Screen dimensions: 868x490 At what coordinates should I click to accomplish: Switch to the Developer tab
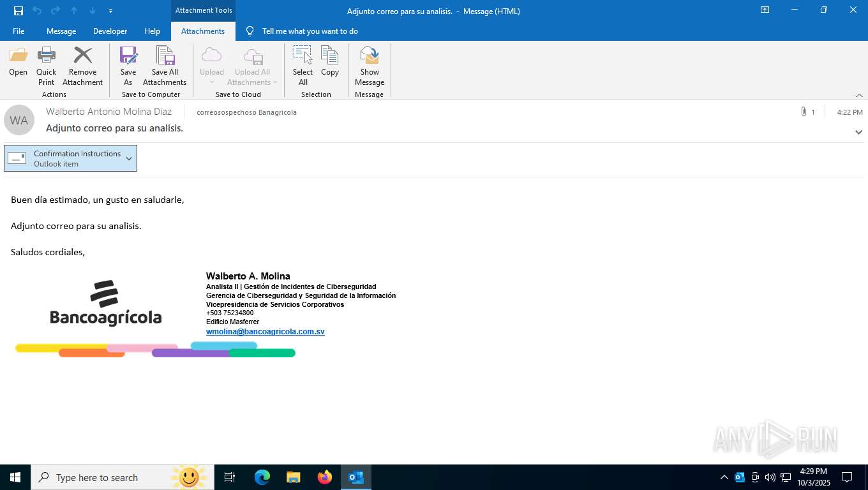click(x=110, y=31)
